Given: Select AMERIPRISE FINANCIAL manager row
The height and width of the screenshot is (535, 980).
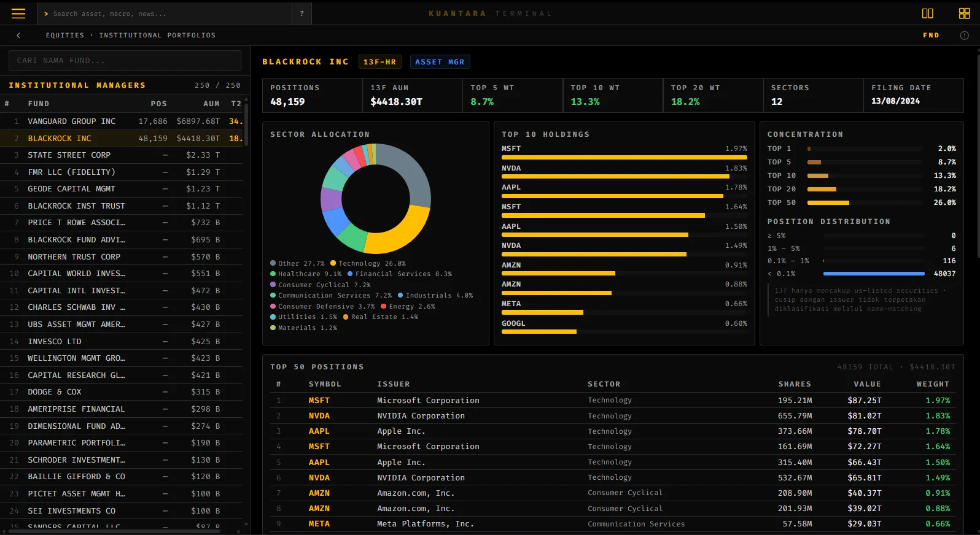Looking at the screenshot, I should 123,409.
